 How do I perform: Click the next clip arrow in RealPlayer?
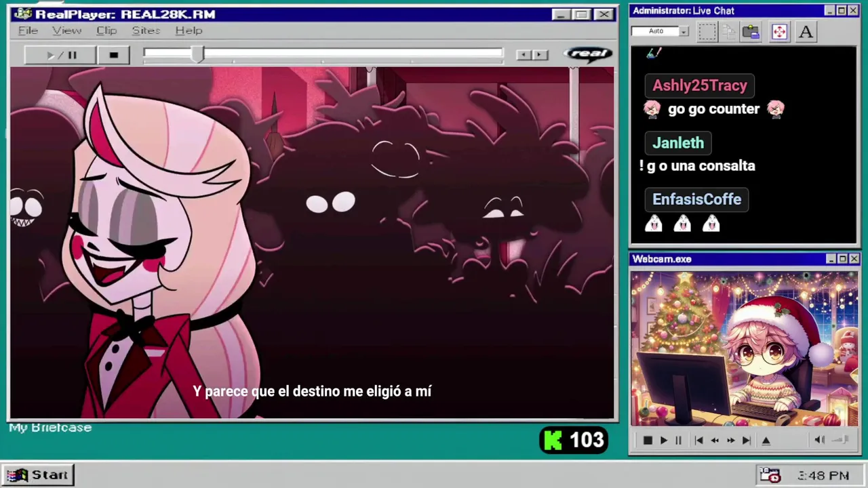(x=540, y=55)
